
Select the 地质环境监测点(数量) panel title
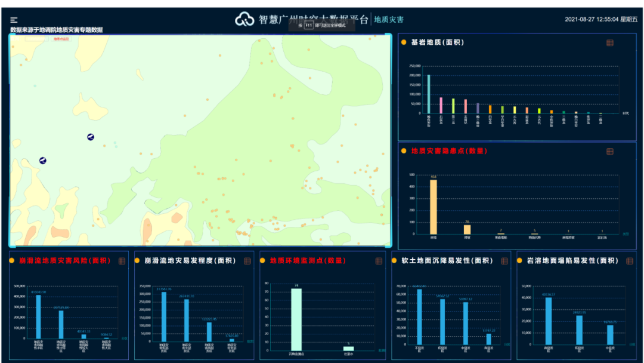pyautogui.click(x=308, y=261)
